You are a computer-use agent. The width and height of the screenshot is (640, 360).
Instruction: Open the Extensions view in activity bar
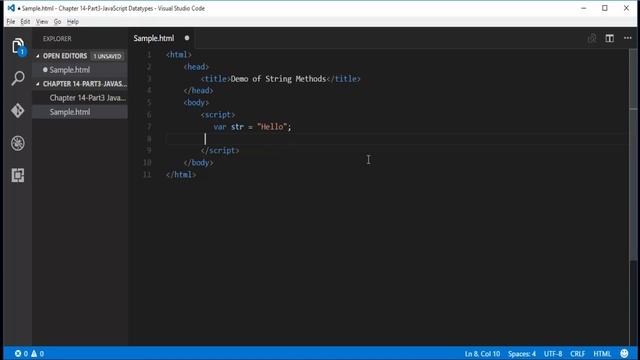(18, 175)
